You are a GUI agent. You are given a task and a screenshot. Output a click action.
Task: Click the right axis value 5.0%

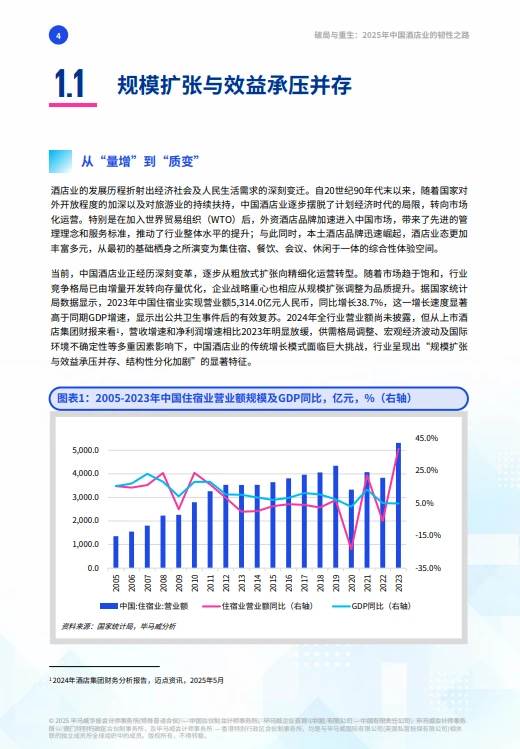pos(424,503)
